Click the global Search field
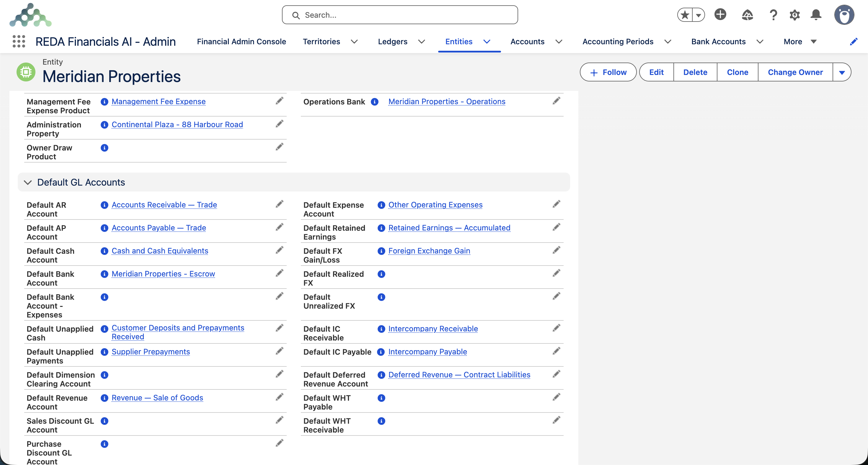This screenshot has height=465, width=868. (400, 15)
